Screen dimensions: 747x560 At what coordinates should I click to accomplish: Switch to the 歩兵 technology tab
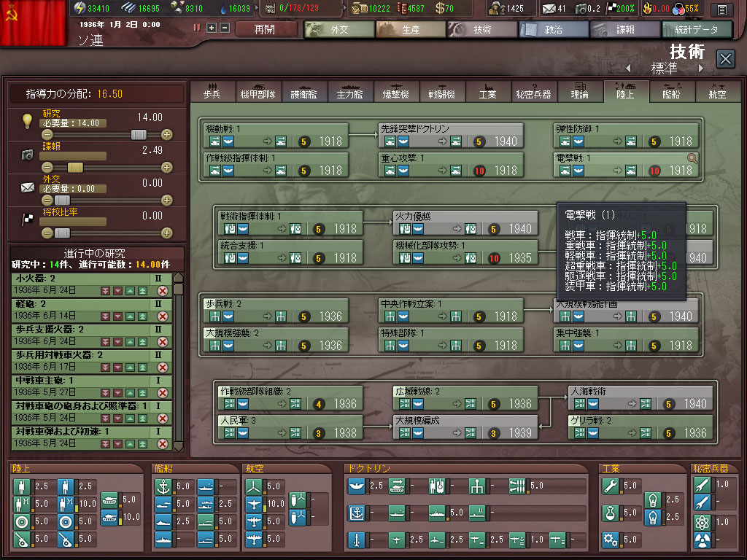[x=211, y=93]
